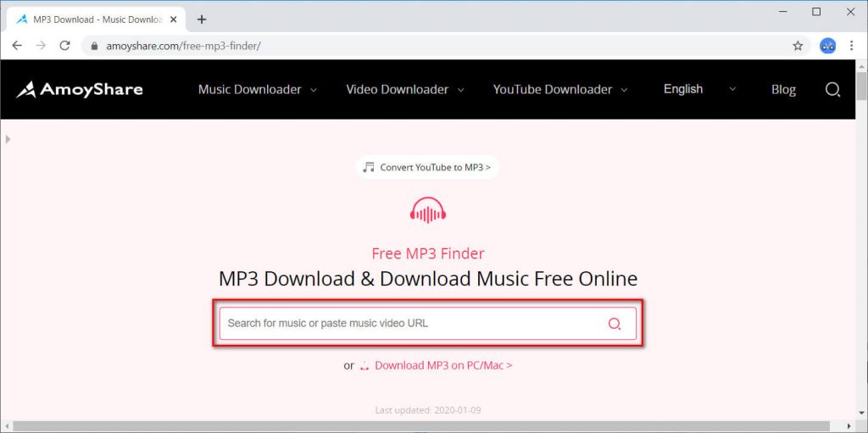This screenshot has height=433, width=868.
Task: Click MP3 Download & Download Music Free Online heading
Action: (428, 279)
